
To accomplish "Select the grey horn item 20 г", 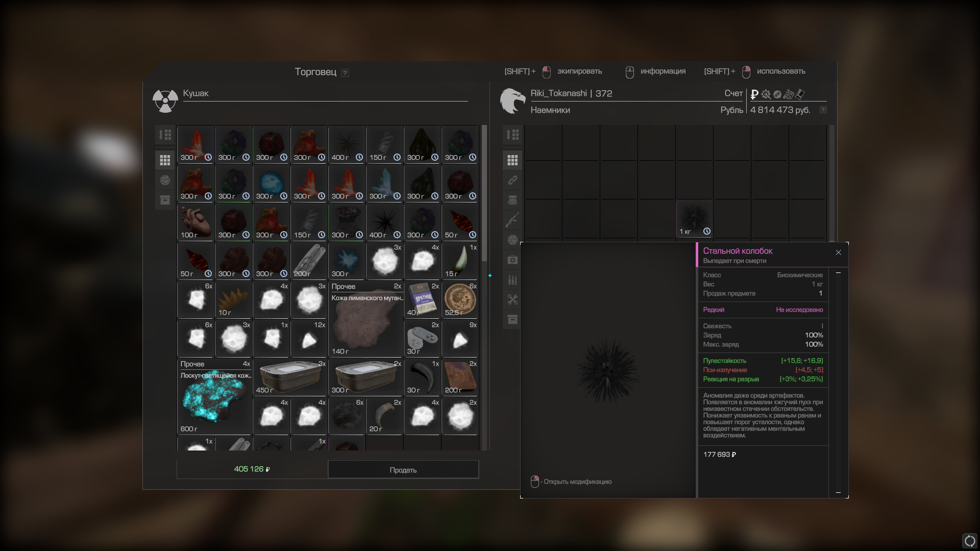I will pos(385,416).
